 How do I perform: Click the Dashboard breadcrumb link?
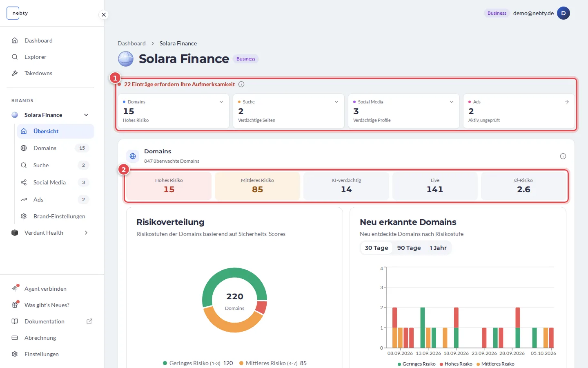[x=131, y=43]
